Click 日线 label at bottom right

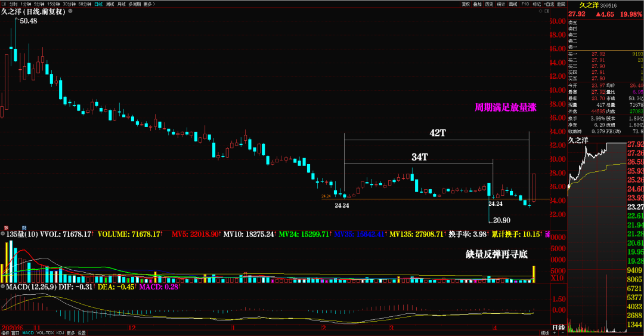tap(559, 328)
